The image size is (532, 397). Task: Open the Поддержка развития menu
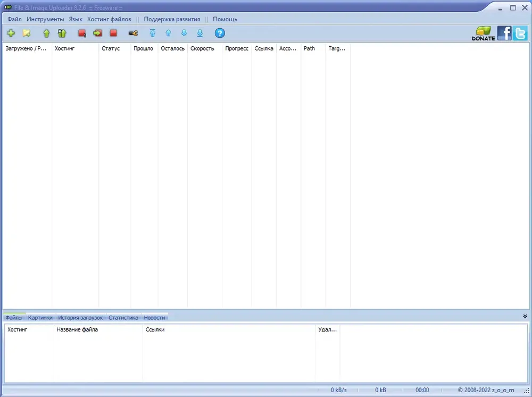click(172, 19)
